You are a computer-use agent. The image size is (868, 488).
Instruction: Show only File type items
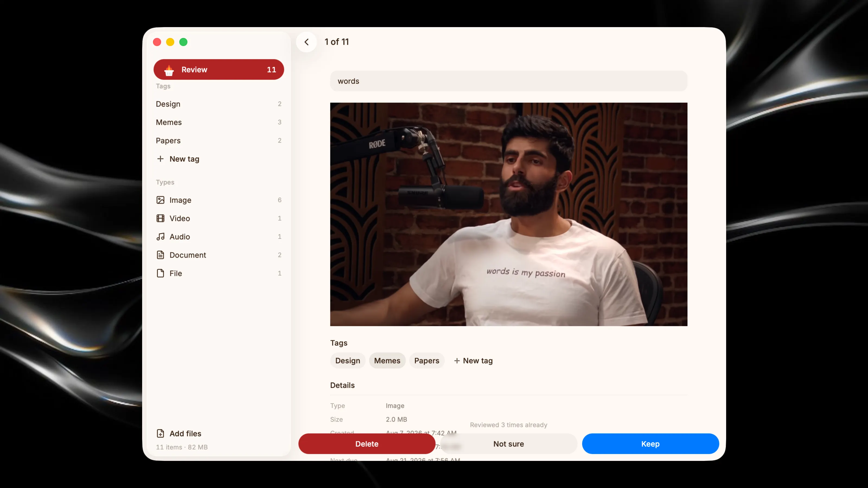[x=219, y=273]
